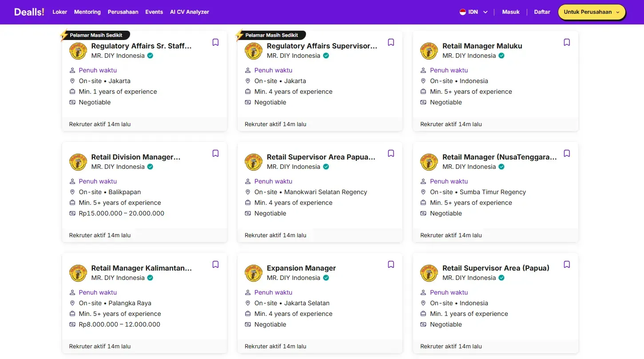This screenshot has width=644, height=359.
Task: Bookmark Retail Manager (NusaTenggara job
Action: coord(567,153)
